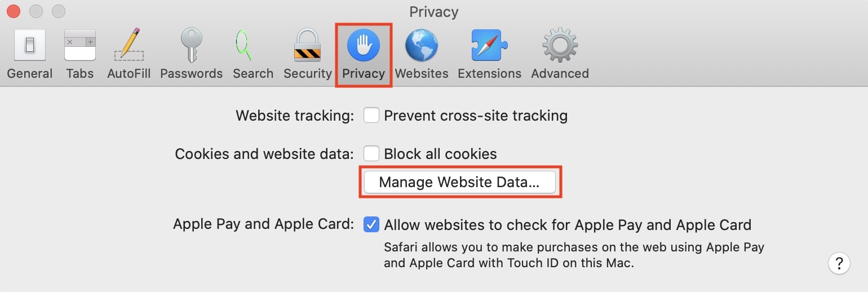
Task: Uncheck Allow websites to check for Apple Pay
Action: click(x=371, y=224)
